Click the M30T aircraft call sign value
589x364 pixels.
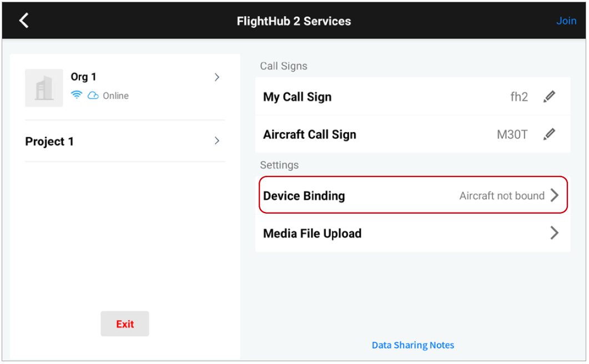[x=512, y=135]
